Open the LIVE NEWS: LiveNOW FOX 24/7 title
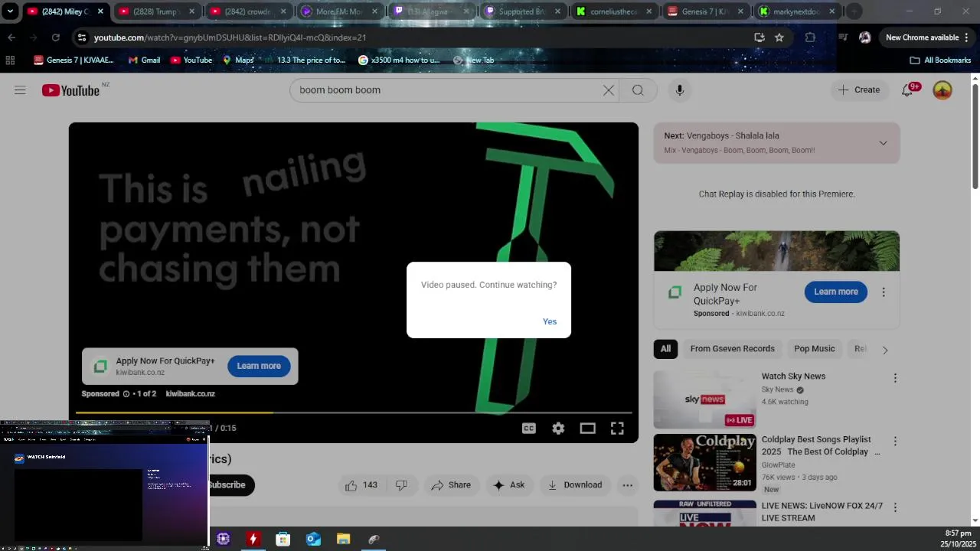The height and width of the screenshot is (551, 980). [822, 512]
